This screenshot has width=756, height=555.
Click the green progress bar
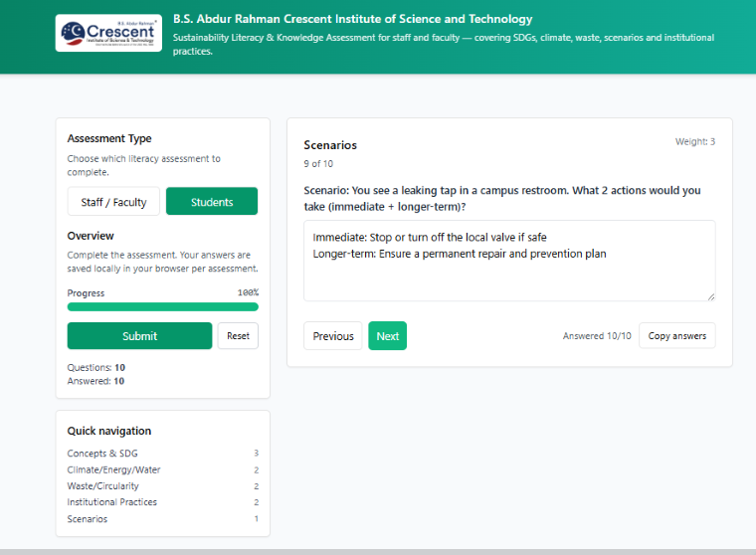point(162,307)
